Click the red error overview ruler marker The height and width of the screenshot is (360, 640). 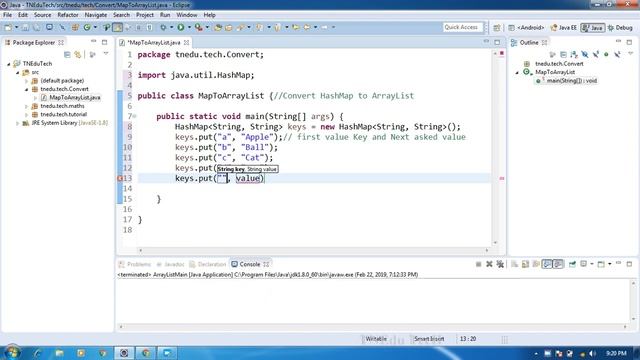[x=502, y=178]
